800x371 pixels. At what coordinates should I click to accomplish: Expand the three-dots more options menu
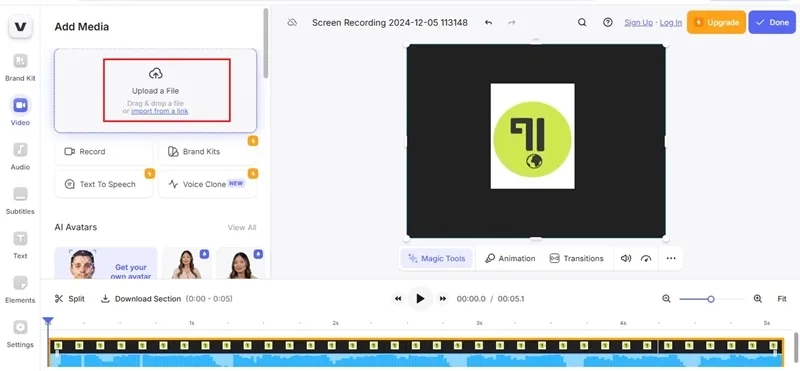tap(671, 258)
